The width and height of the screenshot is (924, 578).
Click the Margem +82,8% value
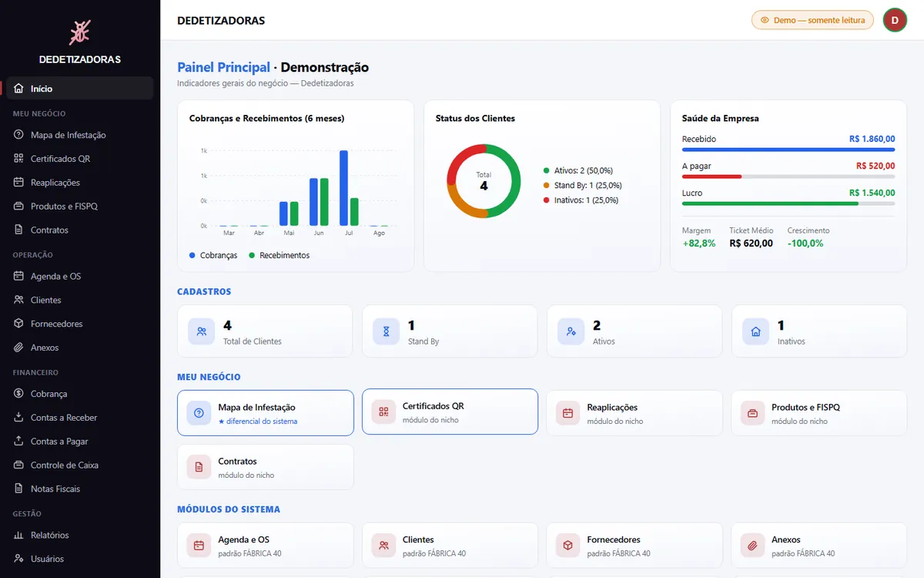click(698, 243)
